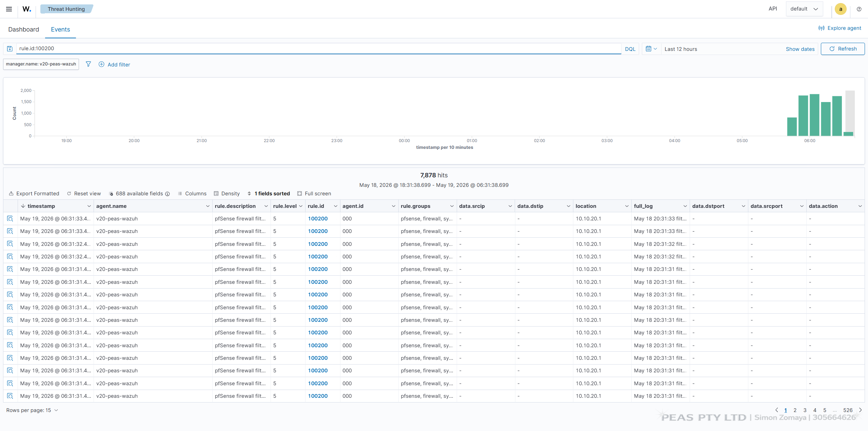Viewport: 868px width, 431px height.
Task: Click Show dates link
Action: coord(800,49)
